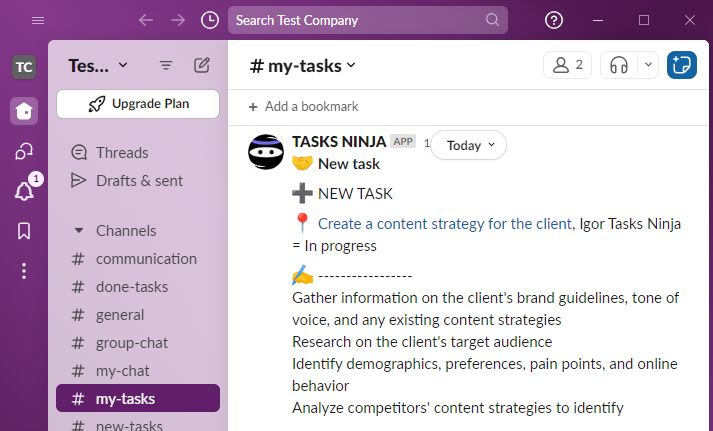Open the DMs icon in sidebar

click(x=24, y=151)
